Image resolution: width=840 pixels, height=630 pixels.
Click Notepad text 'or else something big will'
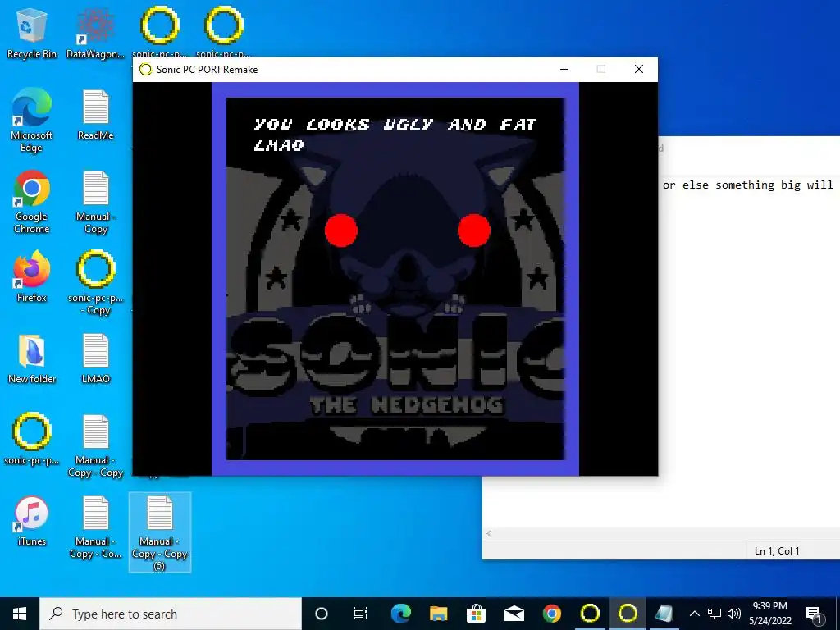tap(748, 185)
